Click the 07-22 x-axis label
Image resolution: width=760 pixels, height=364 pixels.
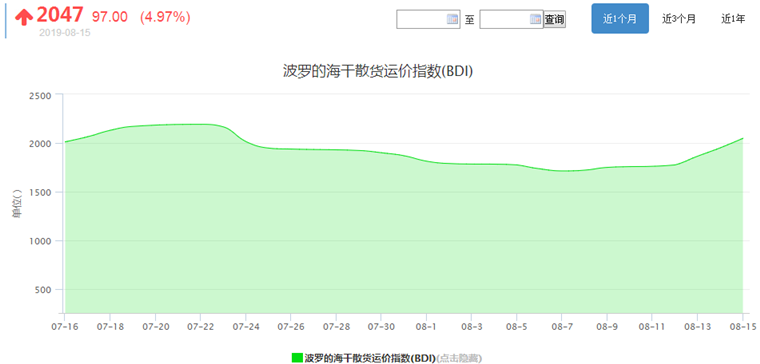200,327
